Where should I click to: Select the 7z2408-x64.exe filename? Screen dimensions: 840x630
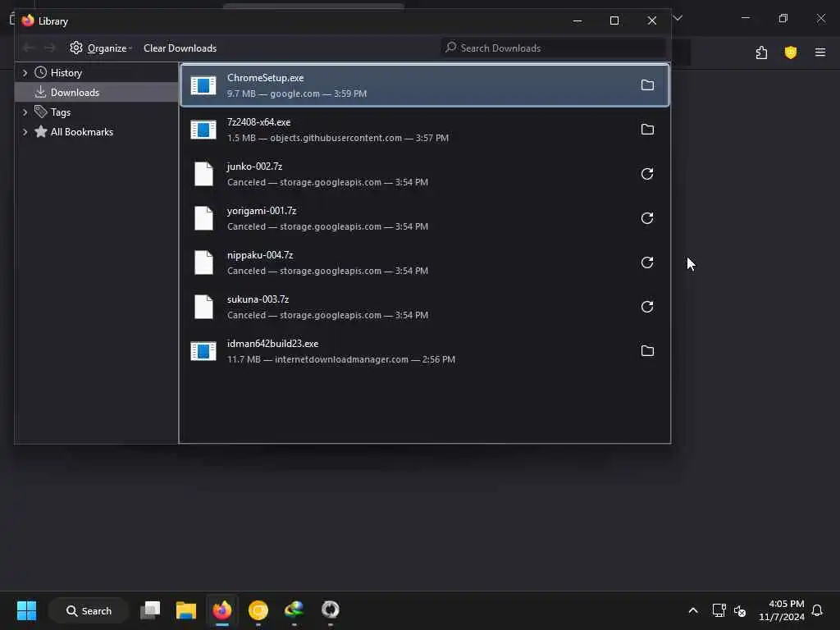[x=258, y=122]
